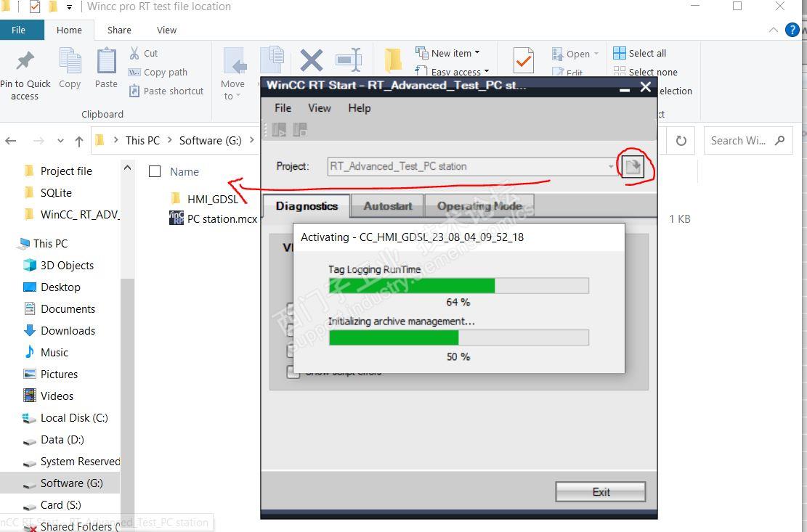Click the Rename icon in ribbon
The width and height of the screenshot is (807, 532).
(x=349, y=61)
